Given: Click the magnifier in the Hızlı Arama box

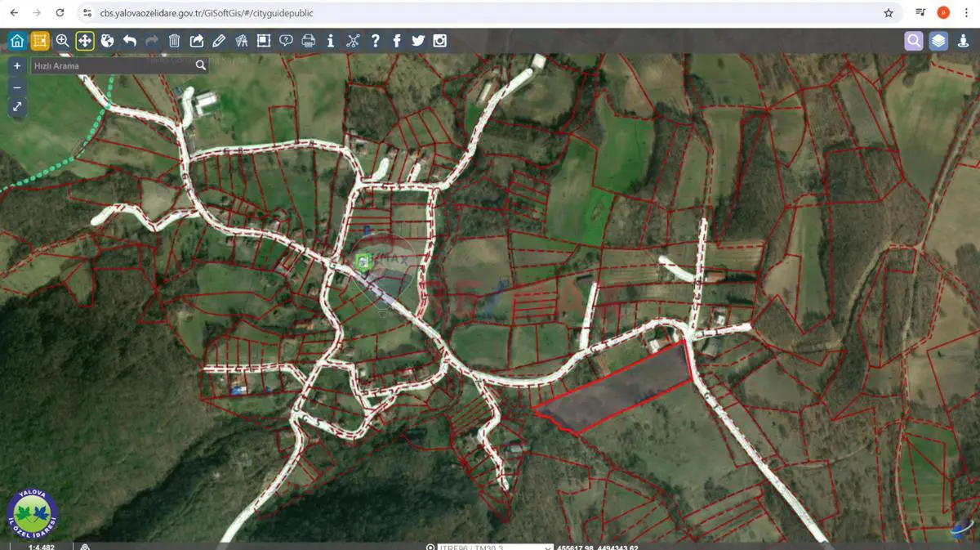Looking at the screenshot, I should tap(201, 65).
